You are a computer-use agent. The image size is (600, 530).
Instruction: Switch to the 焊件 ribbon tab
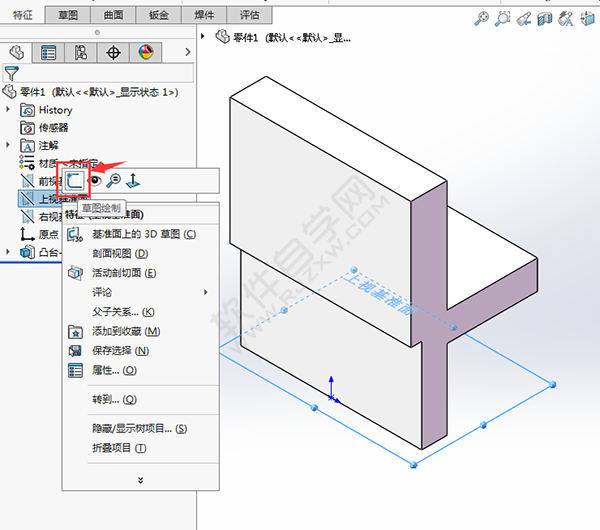click(x=204, y=15)
